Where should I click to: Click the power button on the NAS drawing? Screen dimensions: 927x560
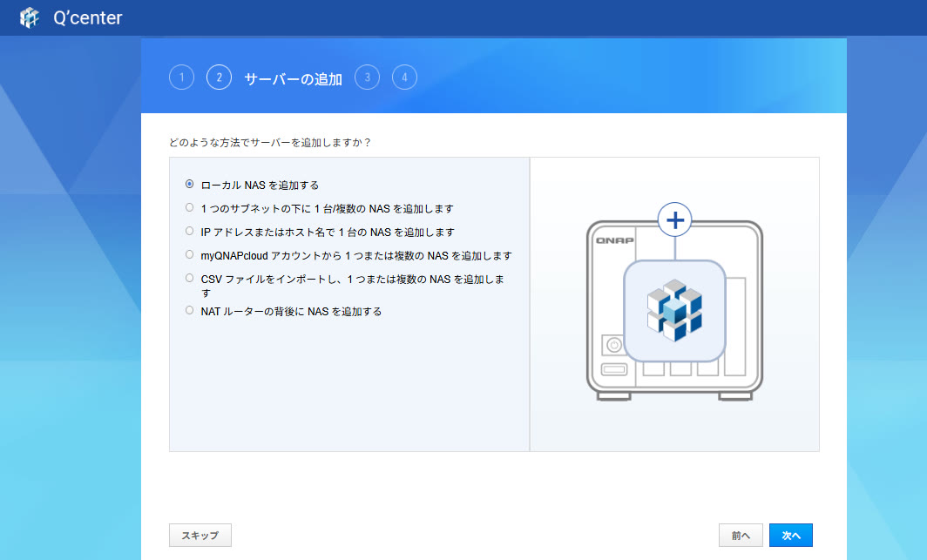point(614,346)
